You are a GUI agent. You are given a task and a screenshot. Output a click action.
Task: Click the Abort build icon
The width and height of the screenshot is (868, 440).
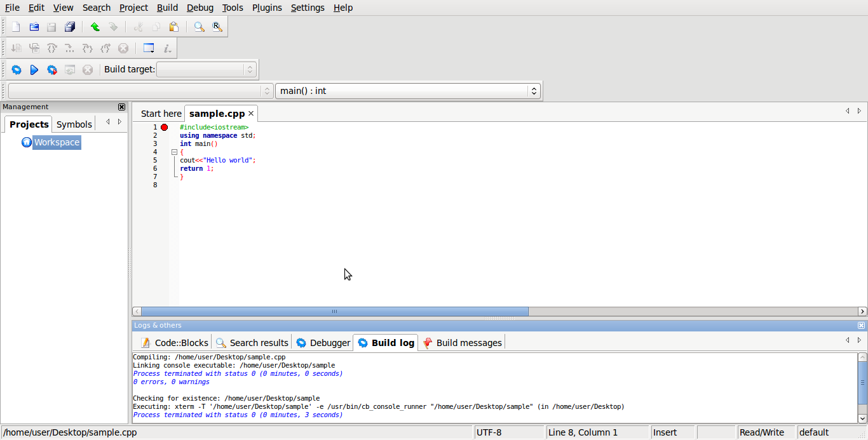[88, 69]
